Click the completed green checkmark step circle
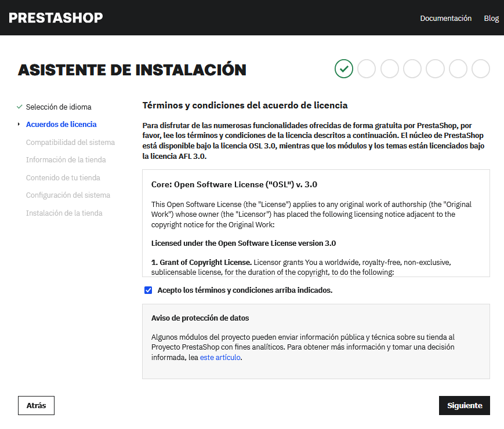This screenshot has height=429, width=504. click(343, 69)
